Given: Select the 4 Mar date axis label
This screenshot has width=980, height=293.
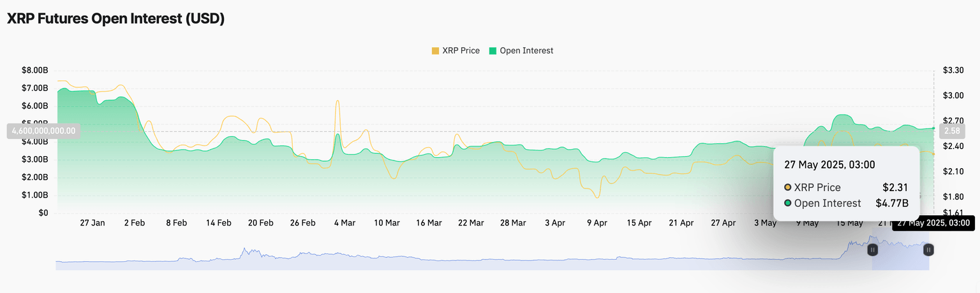Looking at the screenshot, I should 344,223.
